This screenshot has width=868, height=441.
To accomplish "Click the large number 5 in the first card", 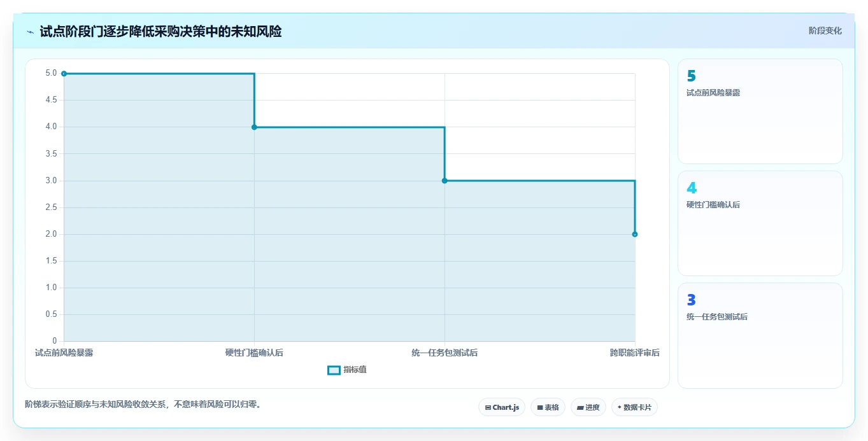I will [691, 76].
